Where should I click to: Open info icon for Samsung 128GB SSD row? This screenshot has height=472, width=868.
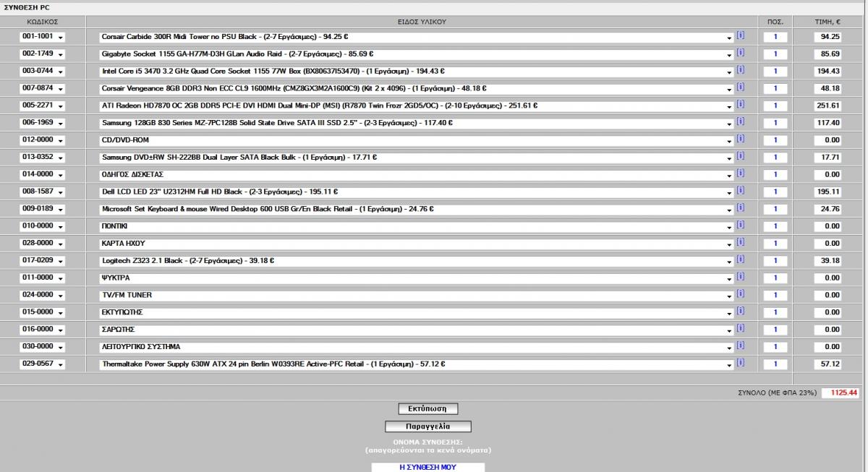(740, 121)
